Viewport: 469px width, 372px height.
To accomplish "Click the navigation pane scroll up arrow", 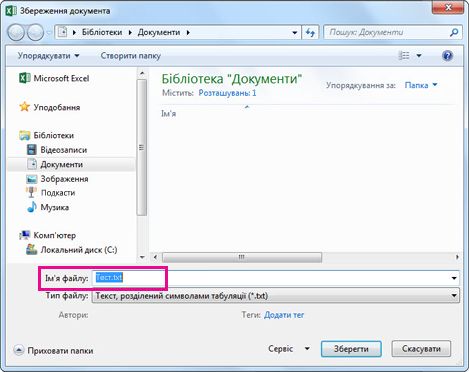I will click(x=142, y=73).
